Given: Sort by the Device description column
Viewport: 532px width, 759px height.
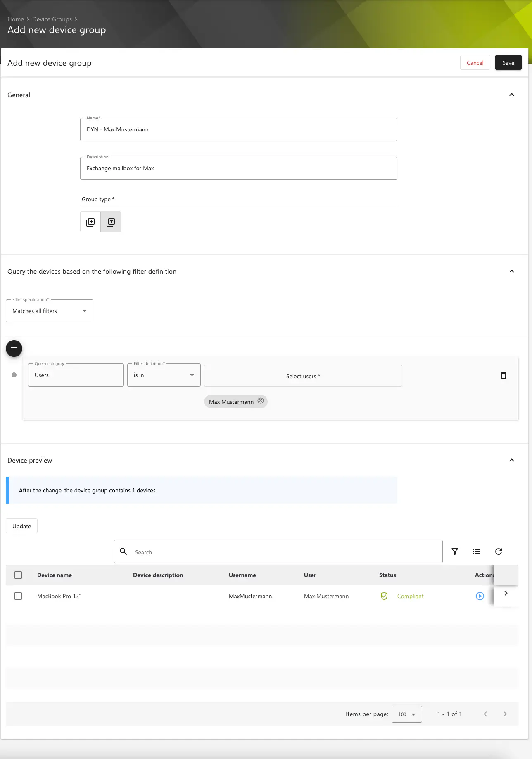Looking at the screenshot, I should 158,575.
